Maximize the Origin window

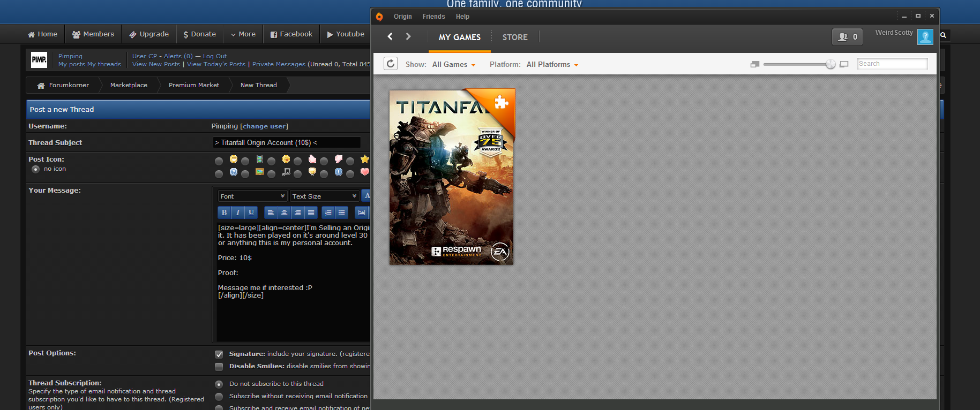918,16
